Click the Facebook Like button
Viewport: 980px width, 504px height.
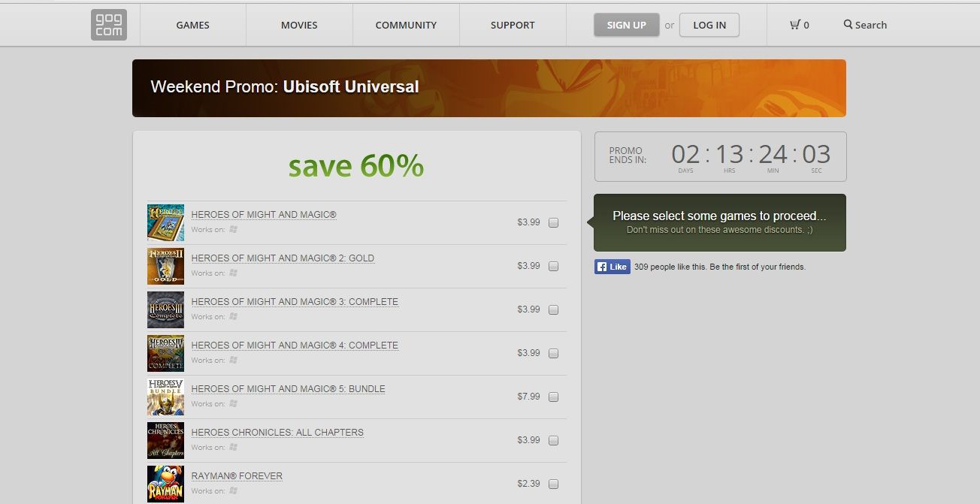(612, 267)
